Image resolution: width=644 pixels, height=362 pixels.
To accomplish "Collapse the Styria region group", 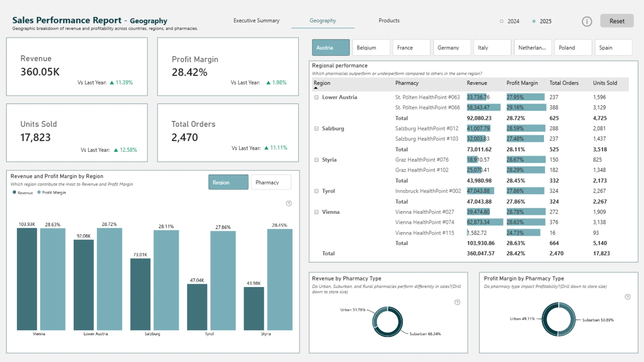I will (x=316, y=160).
